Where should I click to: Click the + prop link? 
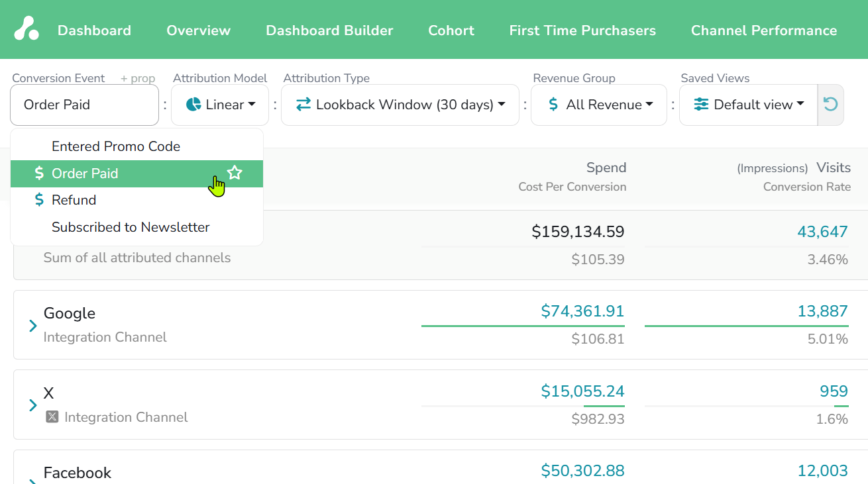pos(138,78)
